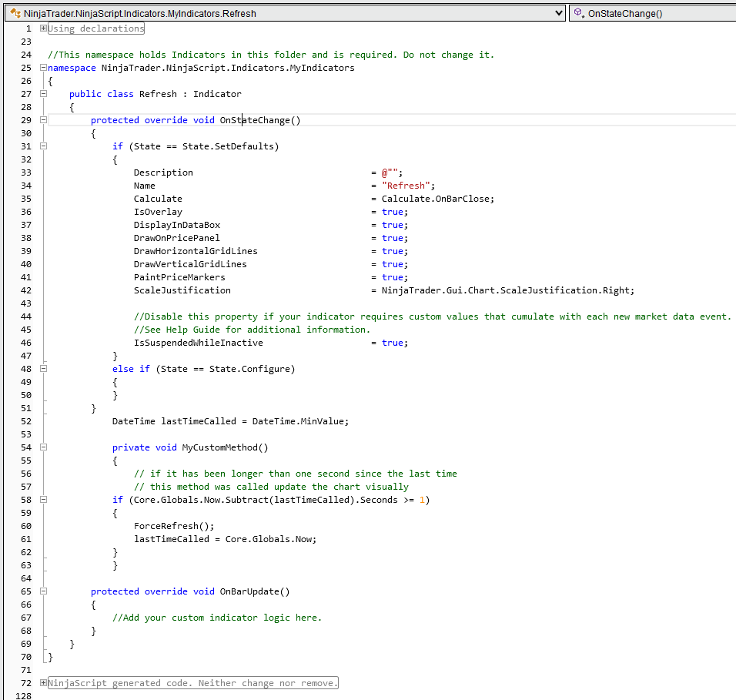Viewport: 736px width, 700px height.
Task: Collapse the State.SetDefaults if block
Action: tap(44, 146)
